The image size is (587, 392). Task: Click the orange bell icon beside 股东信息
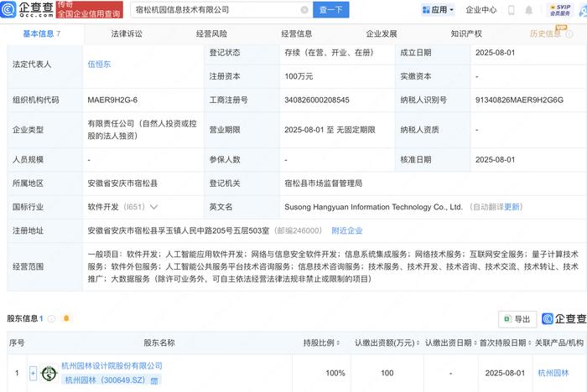[66, 318]
